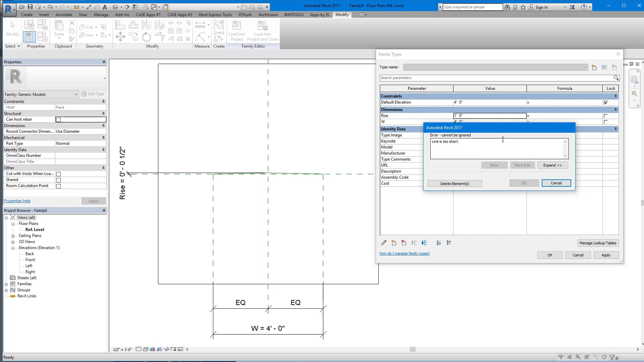Click the rename type icon beside Type name
This screenshot has width=644, height=362.
click(x=604, y=67)
